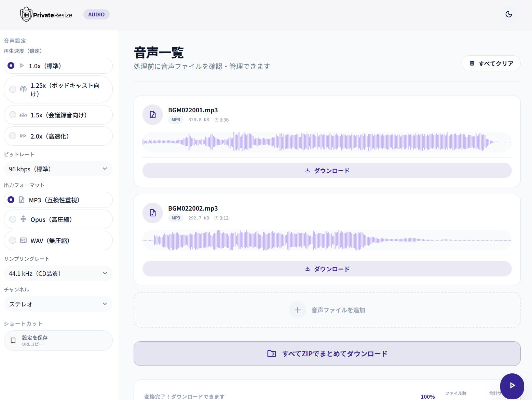
Task: Click すべてクリア to clear all files
Action: [x=491, y=63]
